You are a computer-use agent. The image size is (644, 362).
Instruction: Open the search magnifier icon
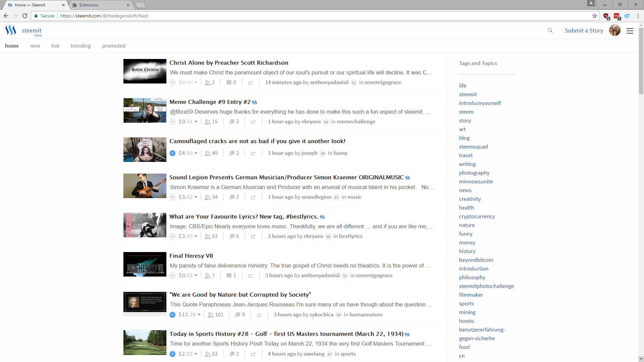[550, 31]
